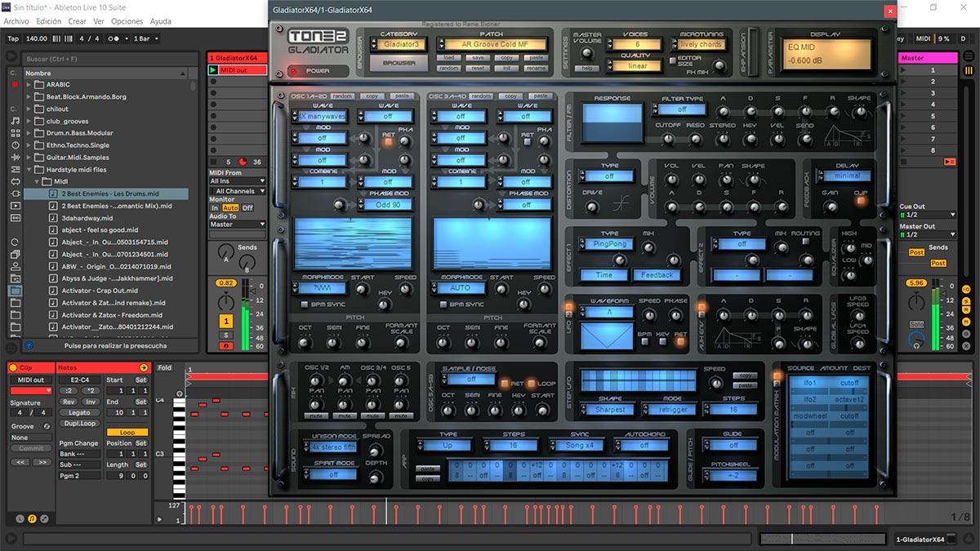Click the Instruments clock icon in sidebar
The height and width of the screenshot is (551, 980).
[15, 144]
